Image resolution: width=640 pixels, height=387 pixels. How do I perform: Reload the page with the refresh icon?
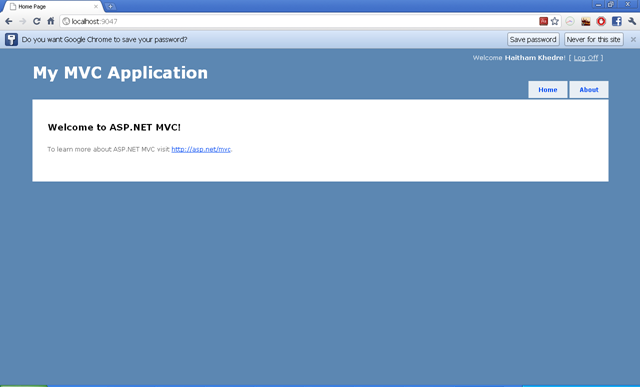[37, 21]
